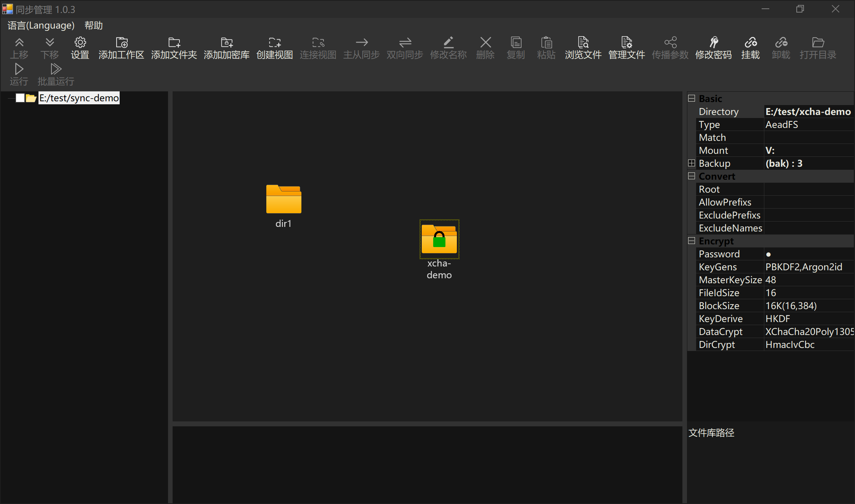
Task: Click 添加文件夹 add folder icon
Action: click(174, 47)
